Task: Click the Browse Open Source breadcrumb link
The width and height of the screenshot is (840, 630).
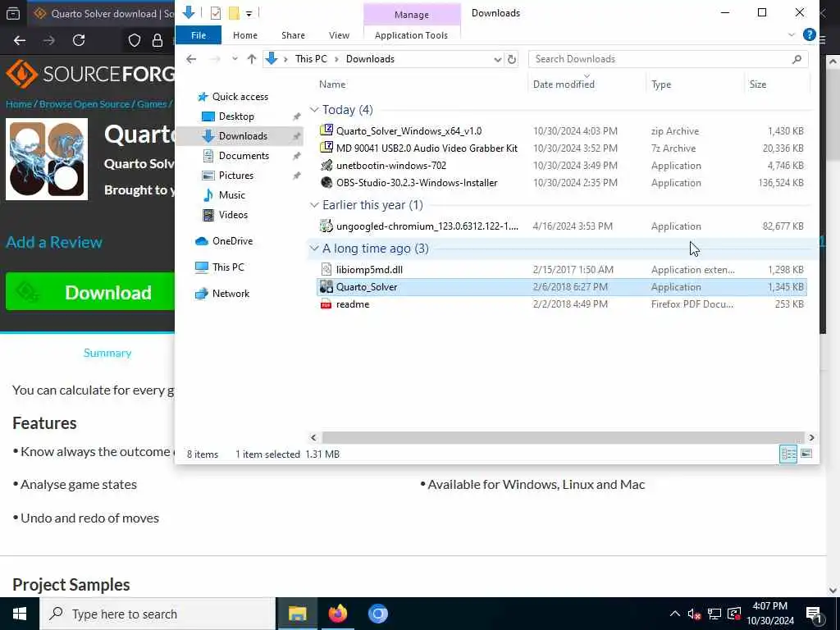Action: [84, 104]
